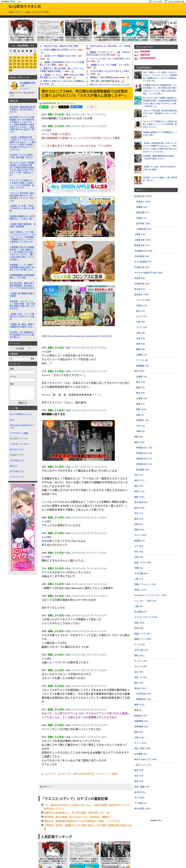This screenshot has width=186, height=868.
Task: Click the #MrsGREENAPPLE tag
Action: pyautogui.click(x=84, y=774)
